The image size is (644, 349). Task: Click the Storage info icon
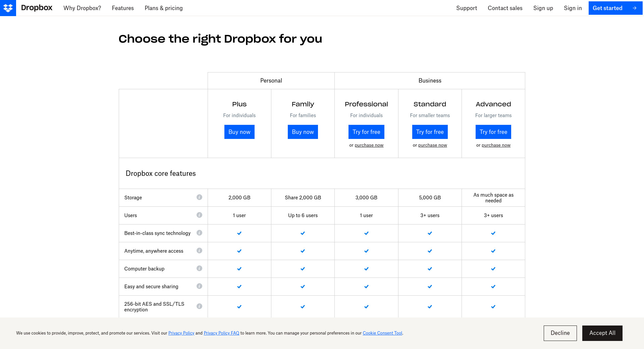coord(199,197)
